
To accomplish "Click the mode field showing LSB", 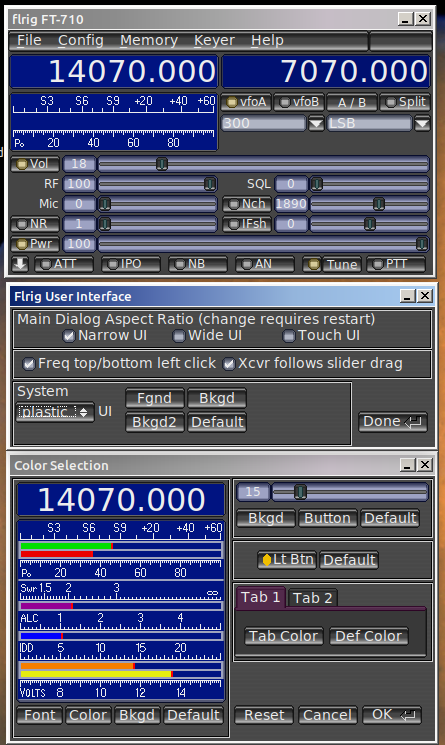I will click(x=369, y=124).
